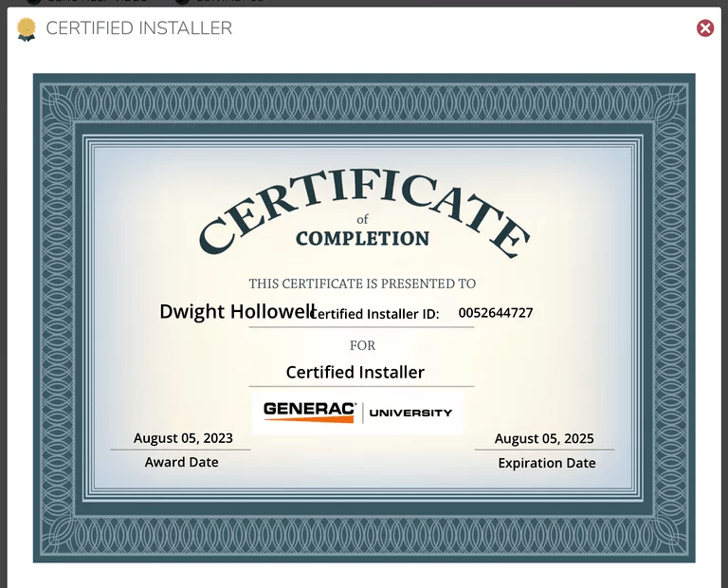This screenshot has width=728, height=588.
Task: Click 'This certificate is presented to' line
Action: click(362, 284)
